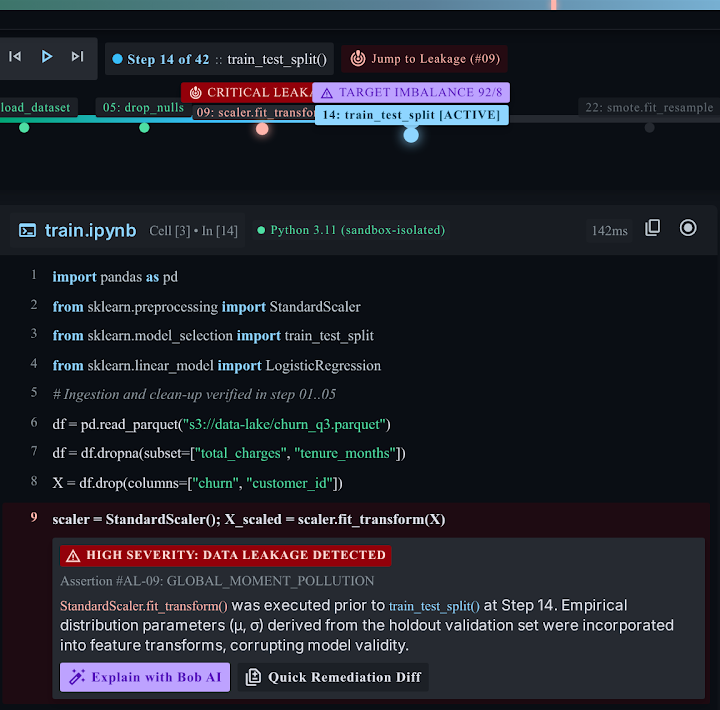Viewport: 720px width, 710px height.
Task: Select the 22: smote.fit_resample timeline label
Action: 649,107
